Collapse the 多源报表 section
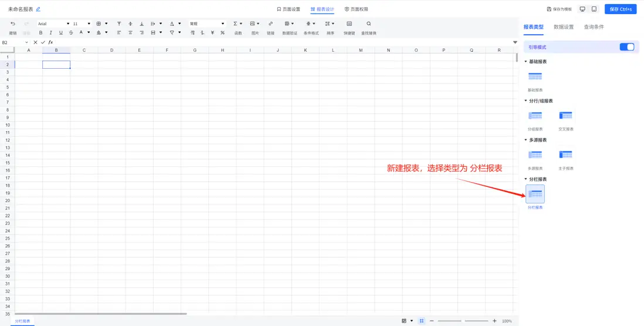 click(x=526, y=140)
